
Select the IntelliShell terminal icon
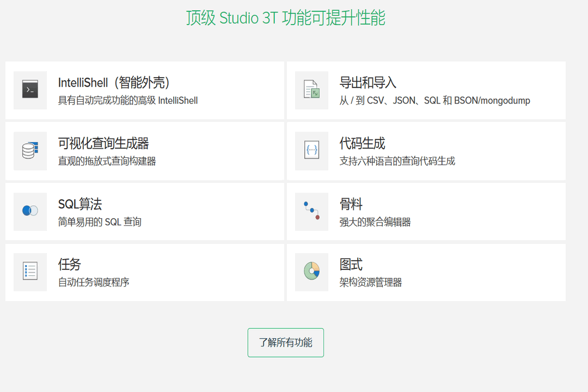click(x=30, y=90)
